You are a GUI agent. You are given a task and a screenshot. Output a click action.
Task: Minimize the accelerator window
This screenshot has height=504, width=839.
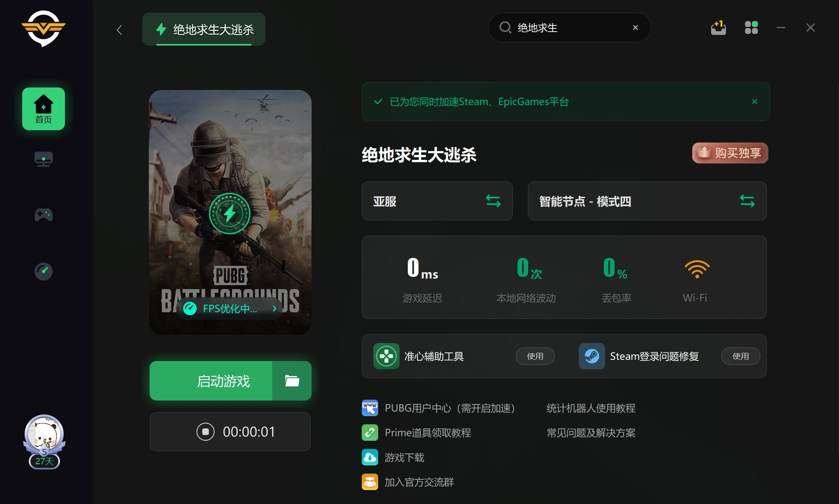point(781,28)
